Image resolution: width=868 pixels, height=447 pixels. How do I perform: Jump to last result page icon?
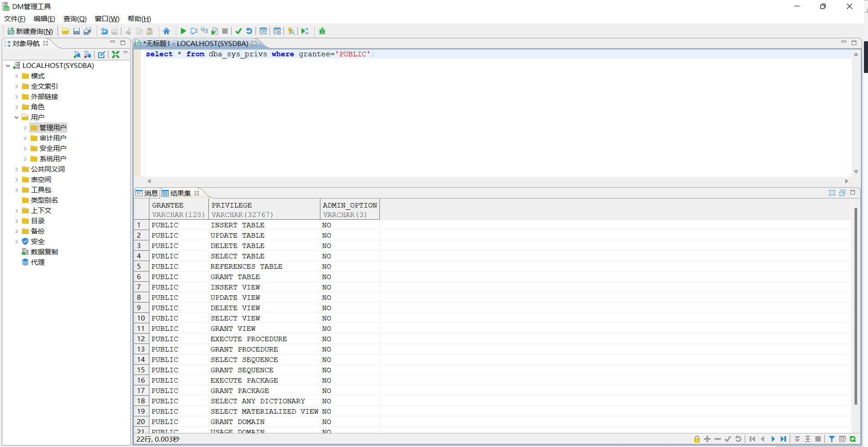pyautogui.click(x=783, y=439)
